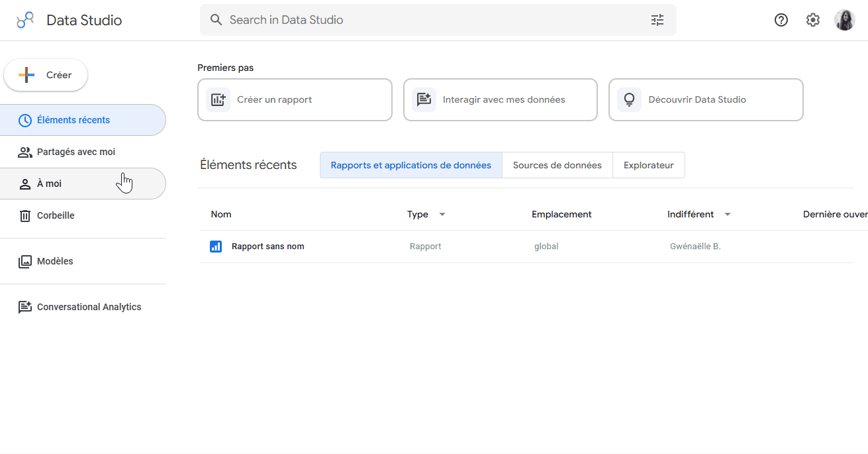Image resolution: width=868 pixels, height=454 pixels.
Task: Click the Créer un rapport card
Action: tap(295, 100)
